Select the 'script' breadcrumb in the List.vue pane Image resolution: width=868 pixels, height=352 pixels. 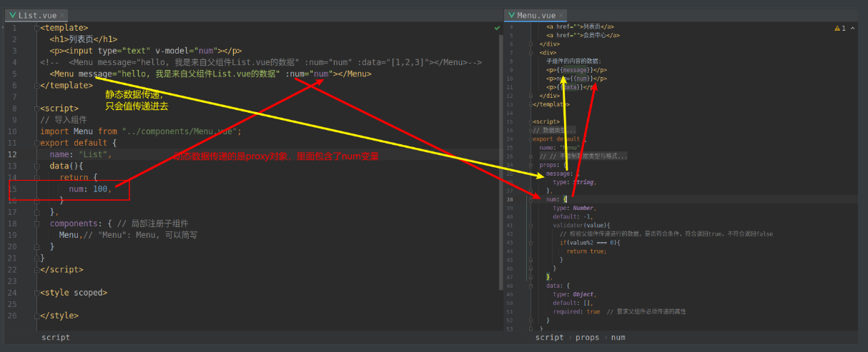pyautogui.click(x=56, y=337)
